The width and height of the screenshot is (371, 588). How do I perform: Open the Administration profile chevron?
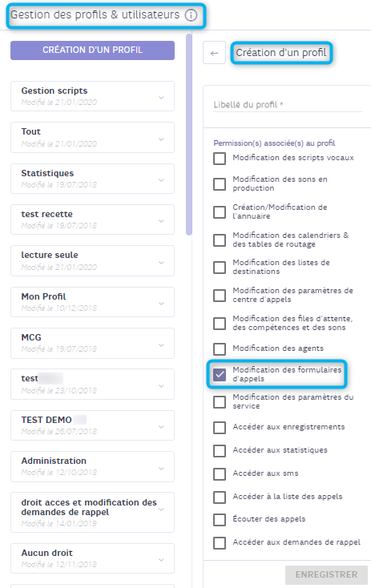[x=161, y=469]
